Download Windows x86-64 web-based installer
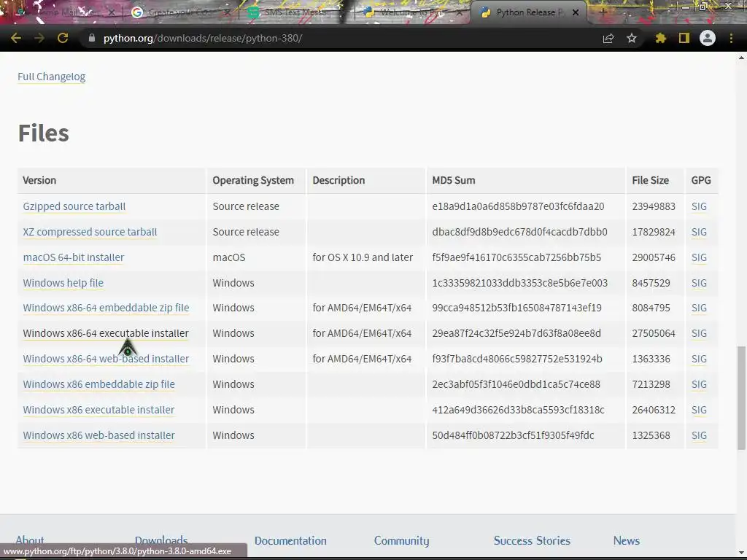The height and width of the screenshot is (560, 747). coord(106,359)
